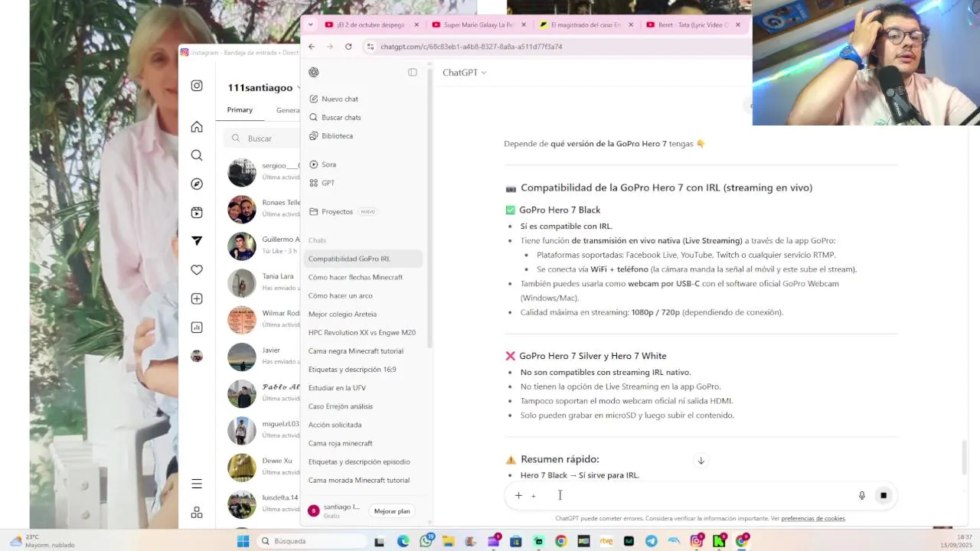Click Instagram Buscar search field

pyautogui.click(x=263, y=139)
